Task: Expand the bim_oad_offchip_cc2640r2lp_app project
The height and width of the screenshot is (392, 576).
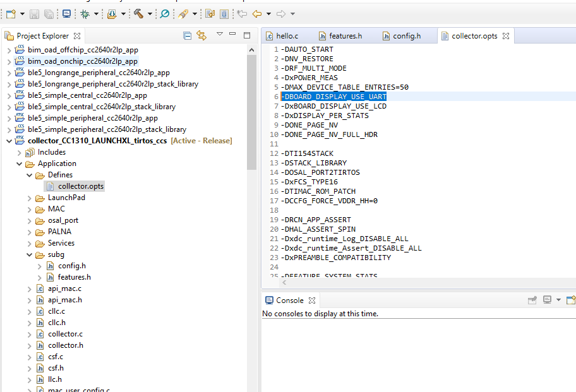Action: click(x=9, y=50)
